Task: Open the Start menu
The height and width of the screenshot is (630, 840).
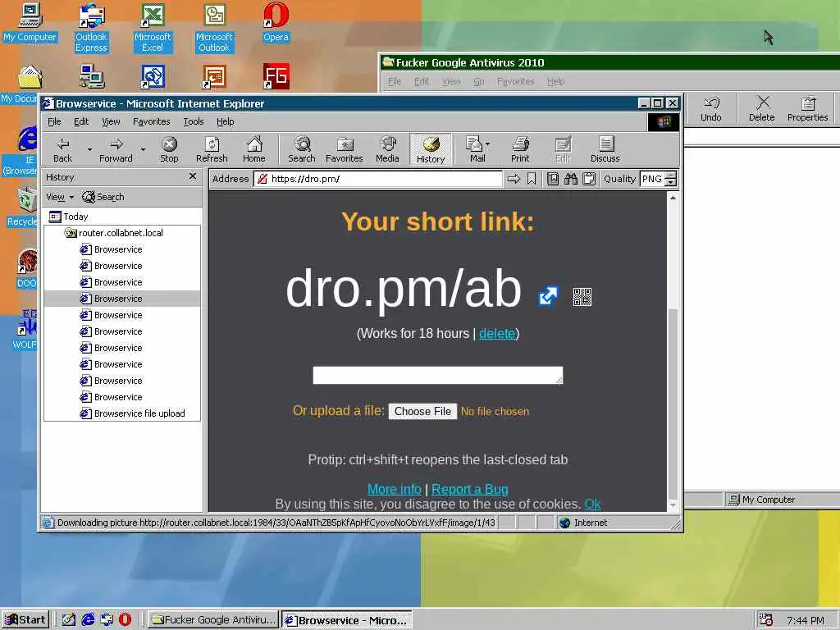Action: click(x=25, y=620)
